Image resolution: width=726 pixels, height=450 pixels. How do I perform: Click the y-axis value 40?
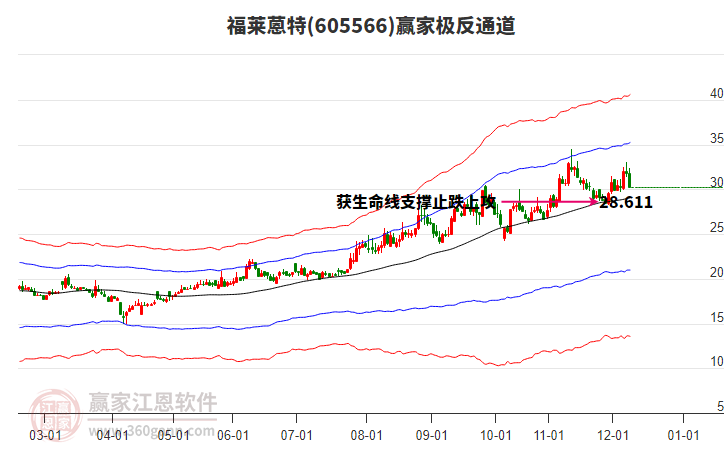(x=717, y=94)
